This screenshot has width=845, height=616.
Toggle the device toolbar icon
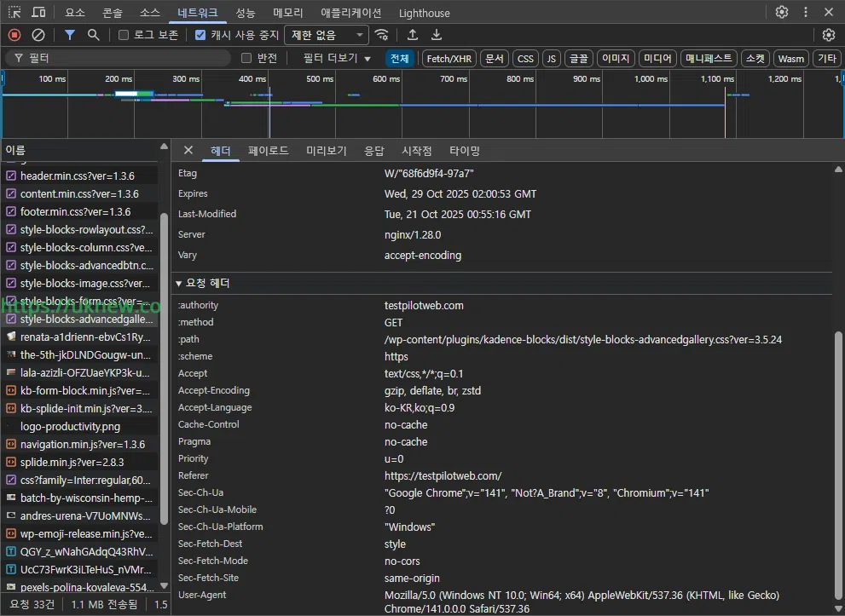pyautogui.click(x=39, y=13)
